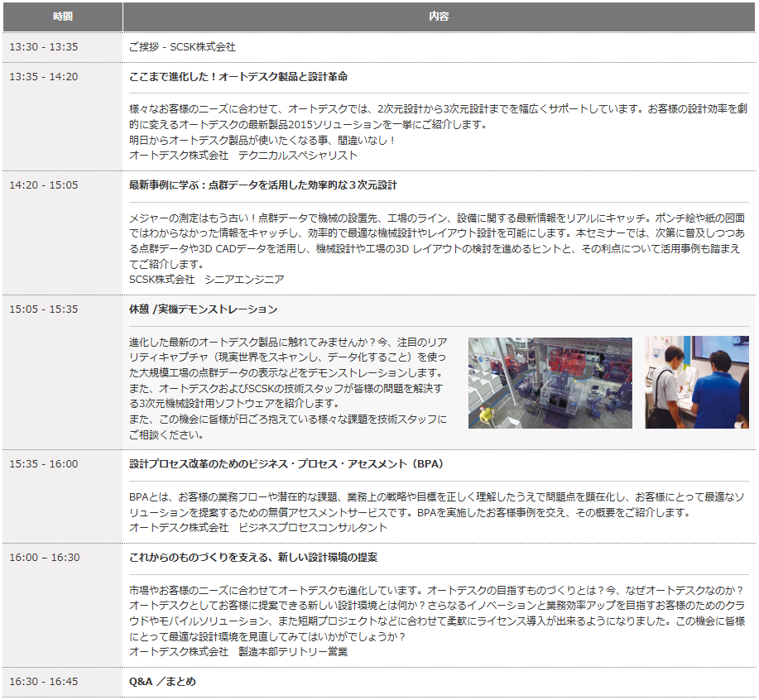The image size is (759, 700).
Task: Click the 製造本部テリトリー営業 speaker line
Action: [x=238, y=651]
